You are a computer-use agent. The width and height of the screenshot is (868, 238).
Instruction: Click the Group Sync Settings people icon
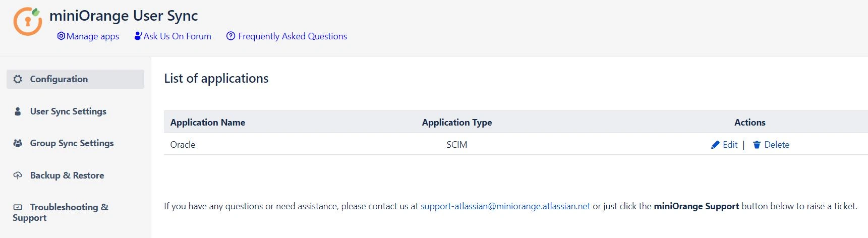tap(18, 143)
